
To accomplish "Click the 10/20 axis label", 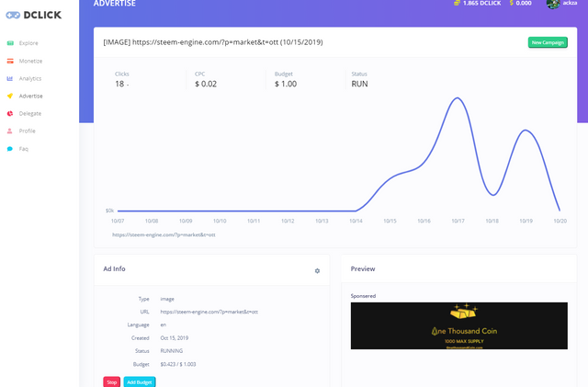I will point(560,222).
